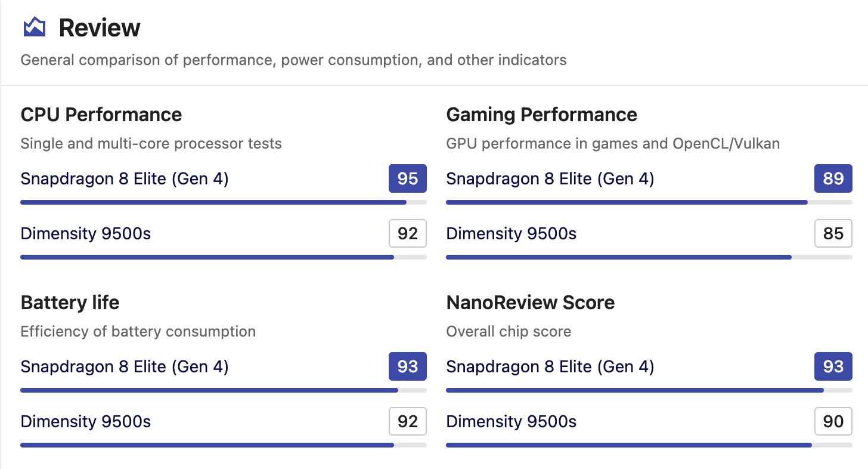Click the Gaming Performance heading
The image size is (868, 469).
541,115
